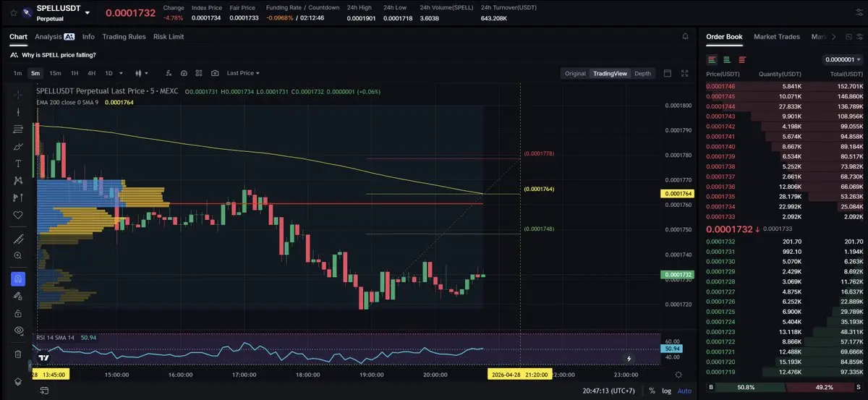Select the zoom in tool
Image resolution: width=868 pixels, height=400 pixels.
[18, 255]
